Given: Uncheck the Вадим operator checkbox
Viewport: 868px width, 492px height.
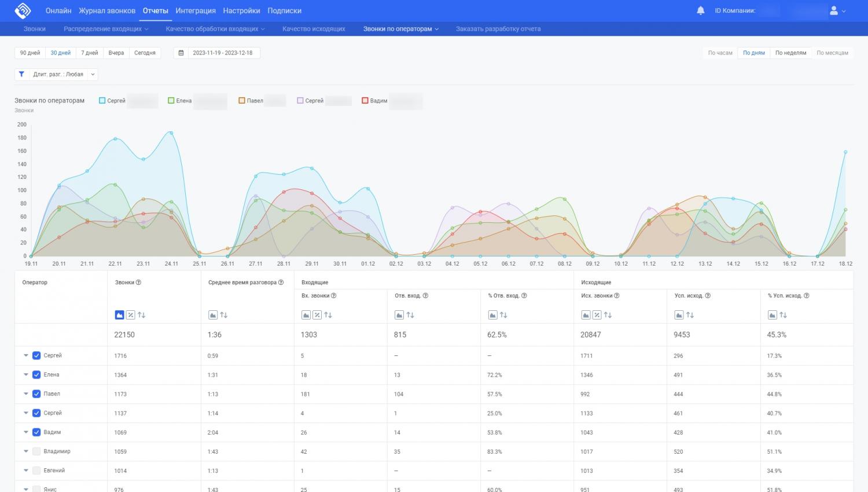Looking at the screenshot, I should click(36, 432).
